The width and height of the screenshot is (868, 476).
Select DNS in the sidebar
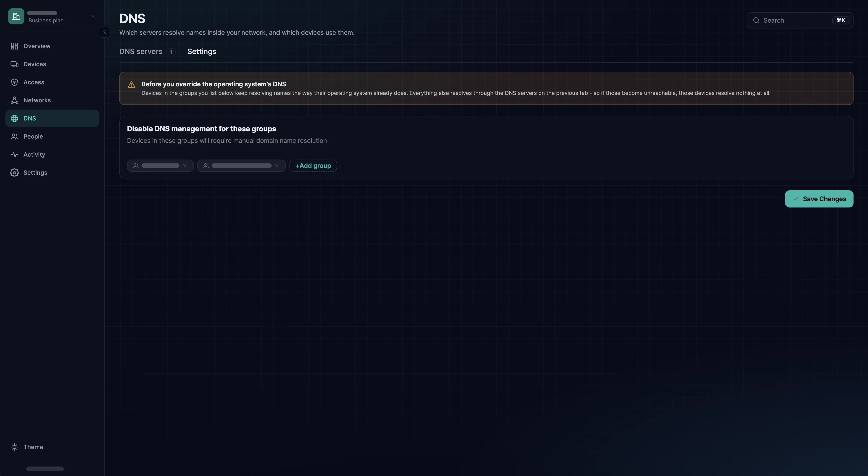coord(52,118)
